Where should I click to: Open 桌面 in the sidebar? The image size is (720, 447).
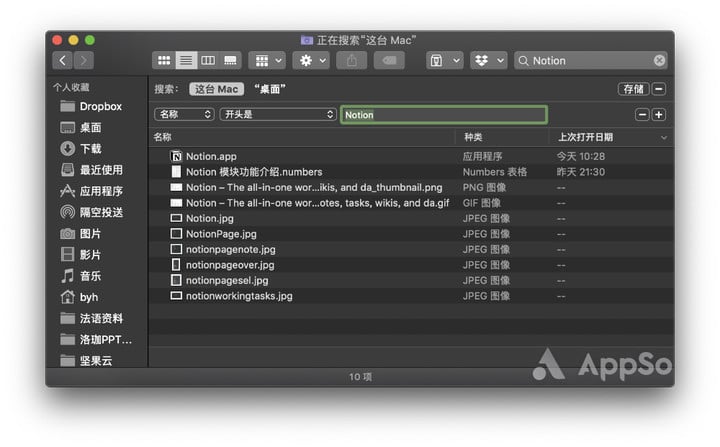tap(80, 128)
